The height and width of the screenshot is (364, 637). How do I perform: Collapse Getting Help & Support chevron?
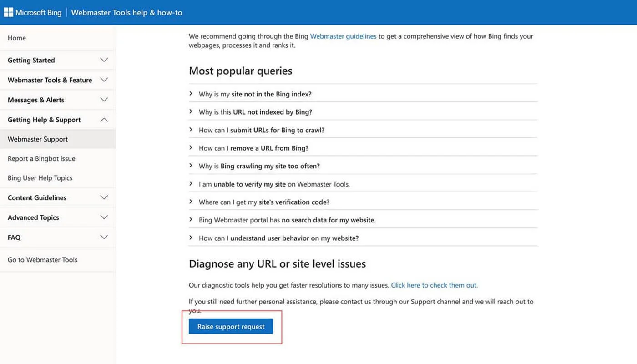coord(104,120)
